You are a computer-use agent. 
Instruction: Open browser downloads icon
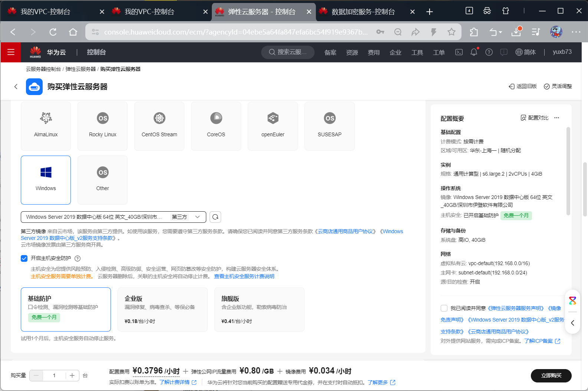pyautogui.click(x=516, y=32)
